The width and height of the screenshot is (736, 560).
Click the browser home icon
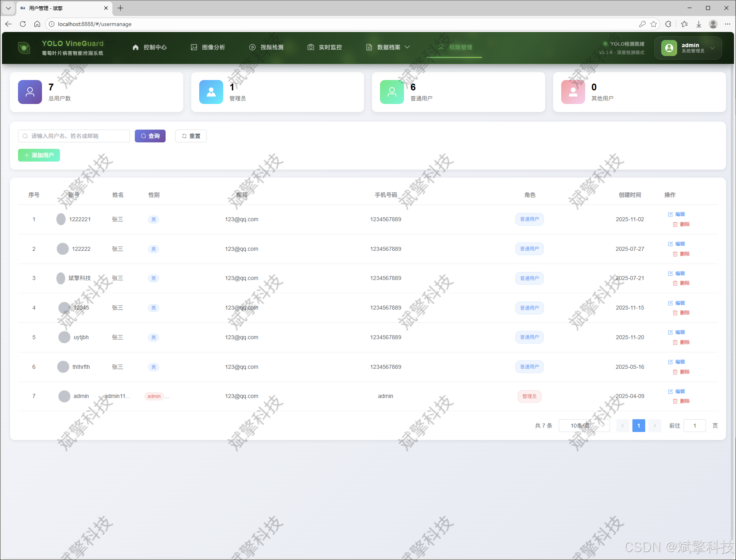[37, 24]
